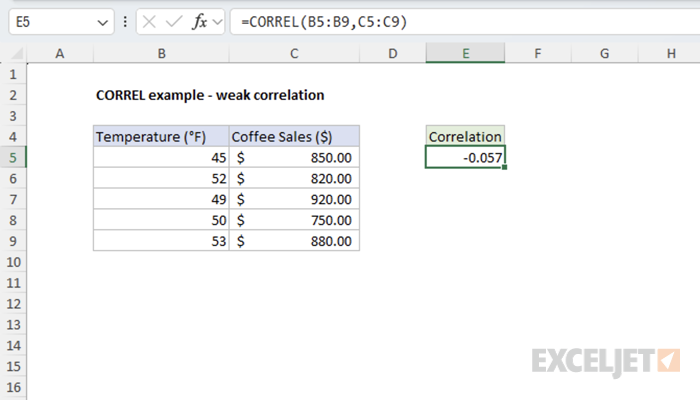
Task: Select row 1 header
Action: [x=13, y=74]
